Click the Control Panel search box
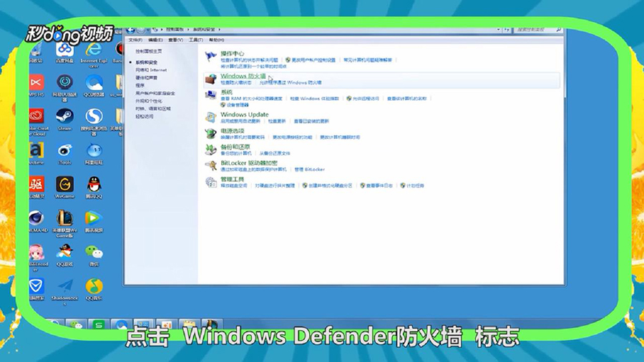Image resolution: width=644 pixels, height=362 pixels. [x=537, y=29]
